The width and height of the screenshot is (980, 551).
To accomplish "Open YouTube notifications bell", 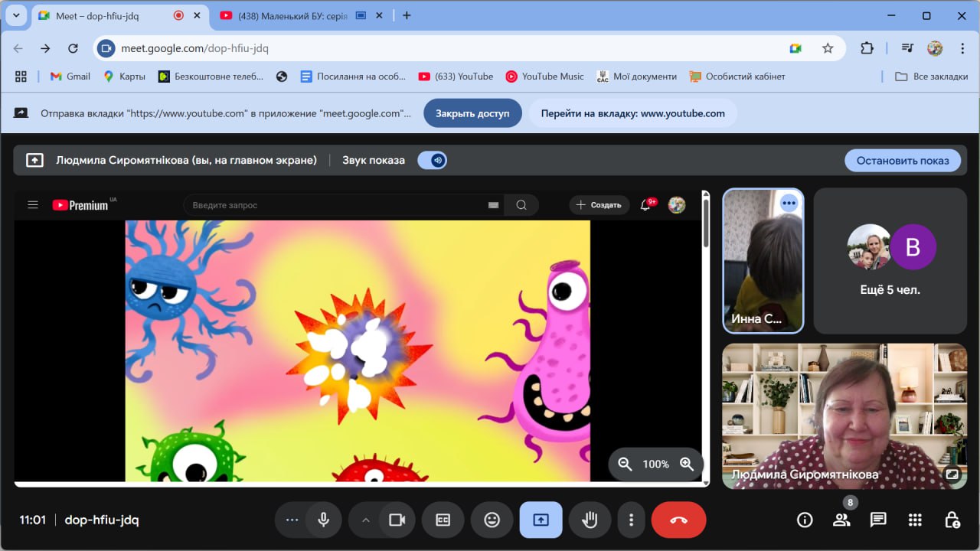I will tap(645, 205).
